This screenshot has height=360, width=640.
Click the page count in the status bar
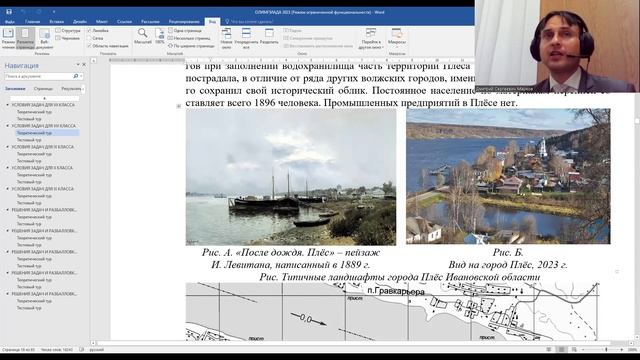pos(19,350)
